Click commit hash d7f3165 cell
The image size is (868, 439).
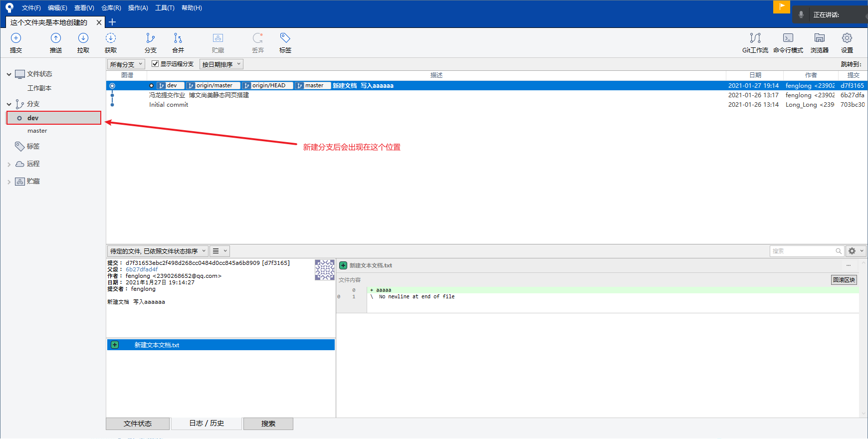point(852,86)
